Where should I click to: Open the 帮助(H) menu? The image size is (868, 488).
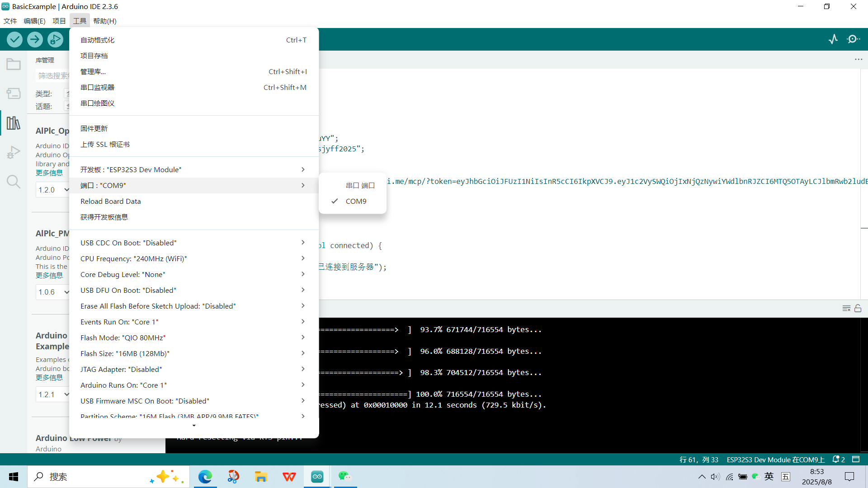(x=105, y=21)
